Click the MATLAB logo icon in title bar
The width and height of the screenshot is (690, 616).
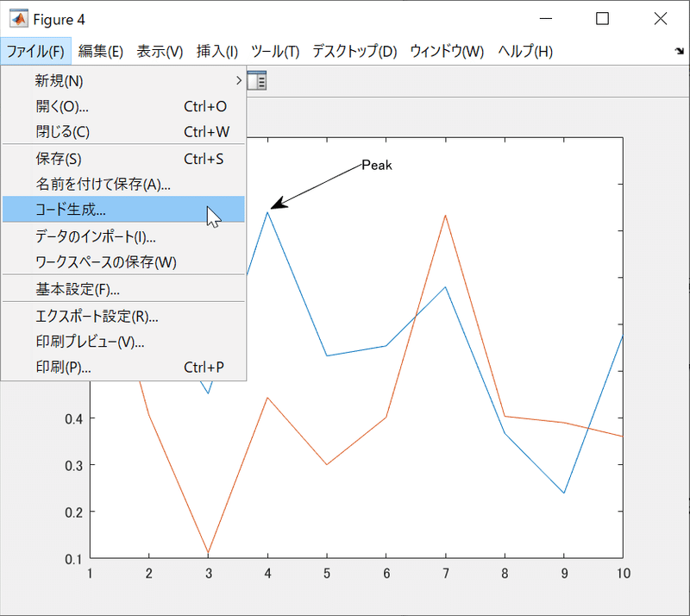click(18, 18)
